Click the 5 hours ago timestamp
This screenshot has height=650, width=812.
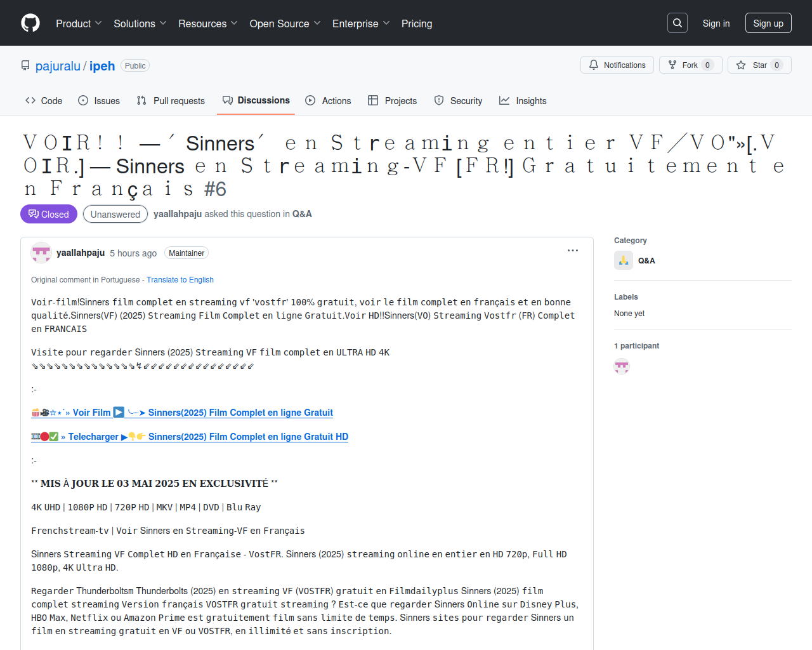tap(133, 253)
